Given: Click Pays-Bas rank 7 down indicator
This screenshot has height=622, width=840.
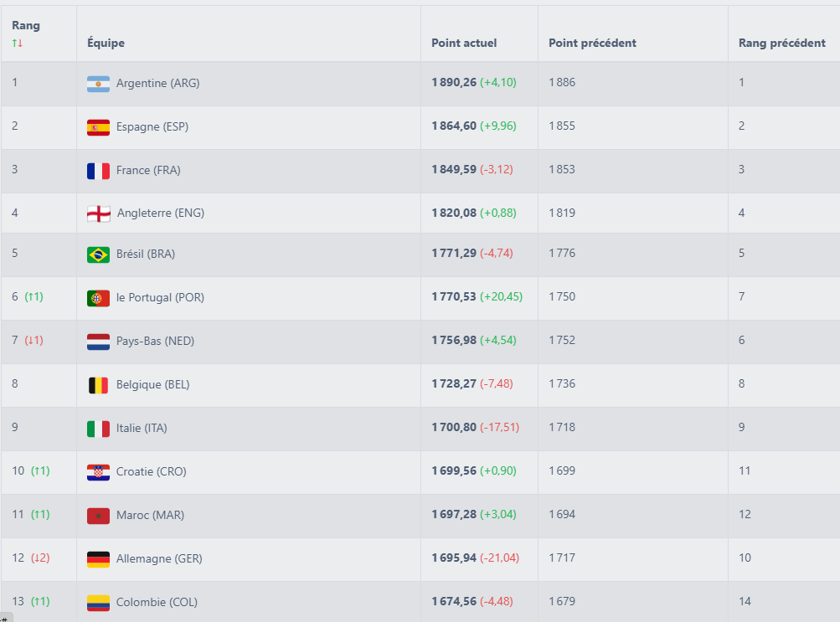Looking at the screenshot, I should (33, 340).
